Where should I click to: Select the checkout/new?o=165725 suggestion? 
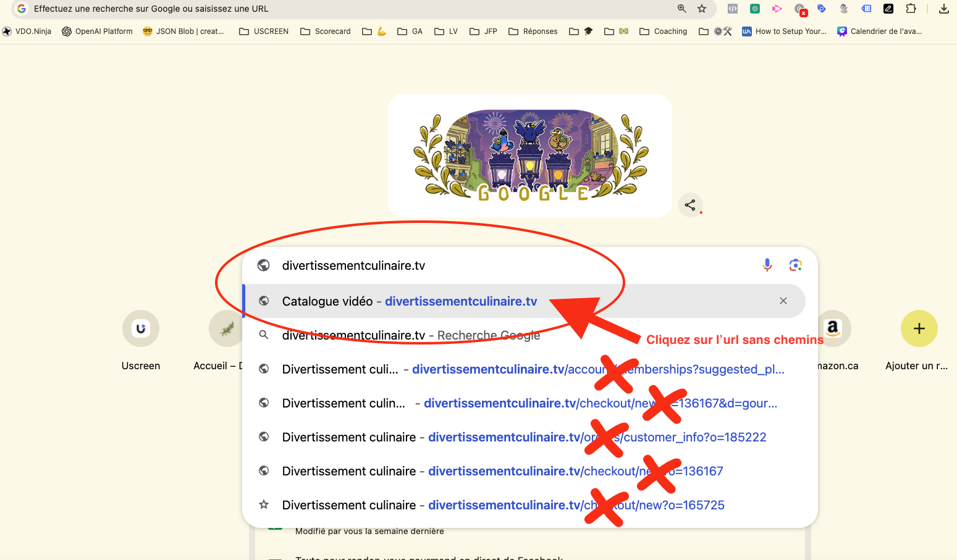tap(525, 505)
